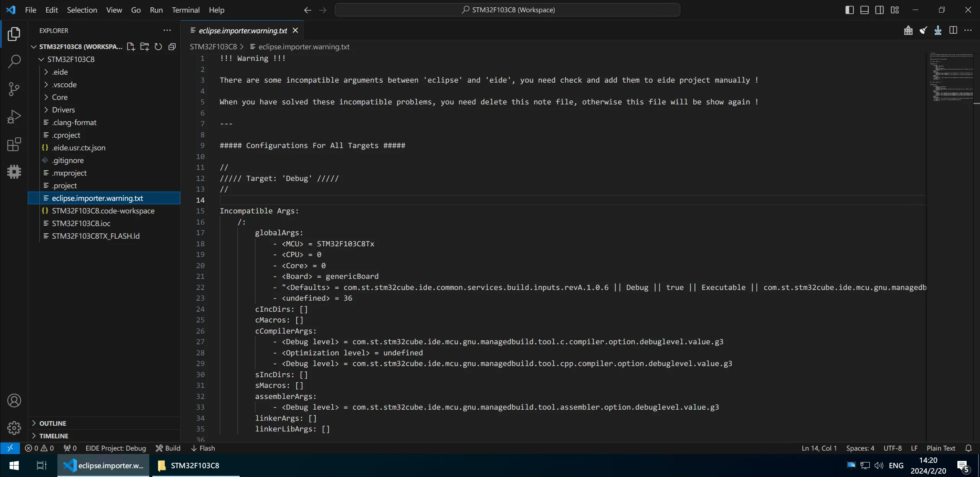Expand the OUTLINE panel section
This screenshot has width=980, height=477.
click(x=53, y=423)
